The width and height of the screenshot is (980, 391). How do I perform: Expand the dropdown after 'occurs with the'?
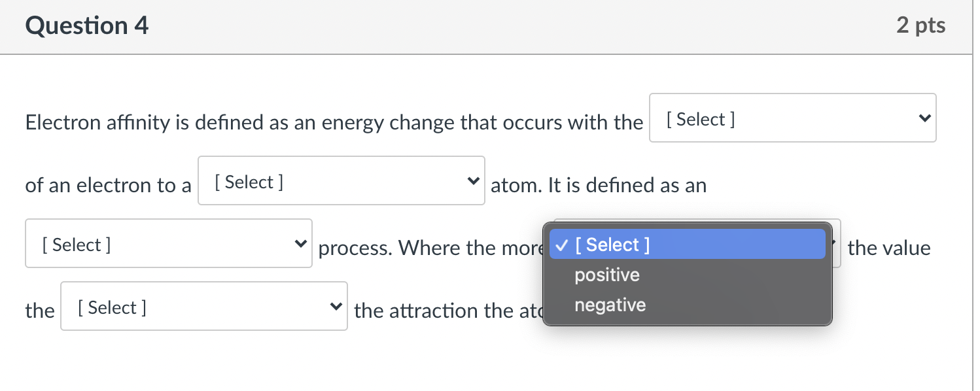pos(792,118)
